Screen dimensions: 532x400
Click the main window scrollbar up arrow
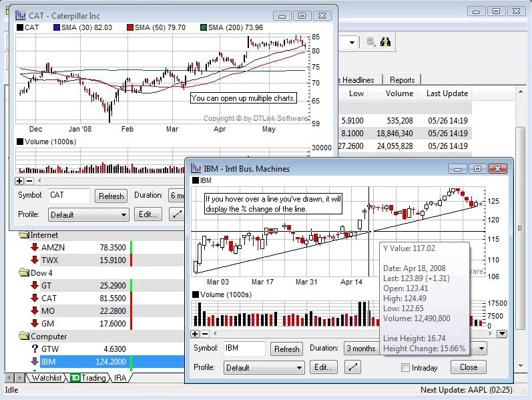tap(521, 91)
